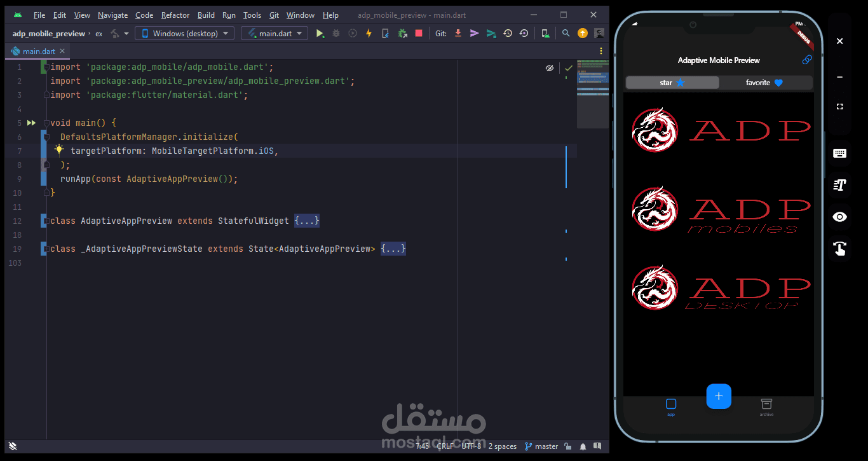Toggle read-only lock icon in status bar
The width and height of the screenshot is (868, 461).
click(568, 446)
